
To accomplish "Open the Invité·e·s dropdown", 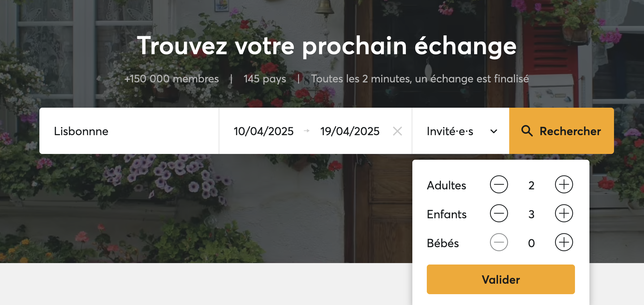I will pos(450,131).
